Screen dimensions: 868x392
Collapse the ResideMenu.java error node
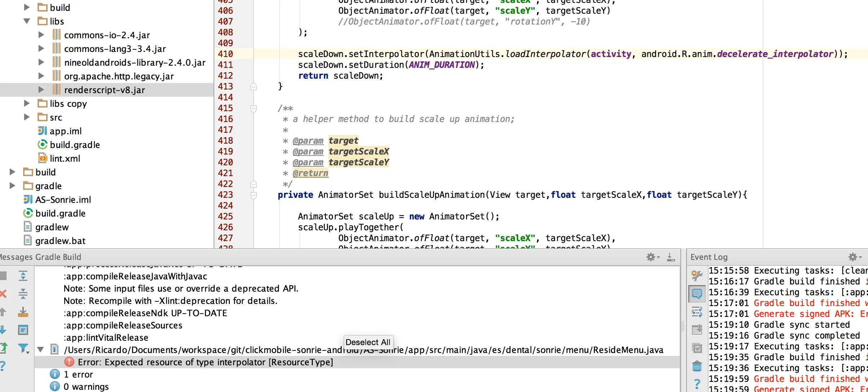coord(41,350)
